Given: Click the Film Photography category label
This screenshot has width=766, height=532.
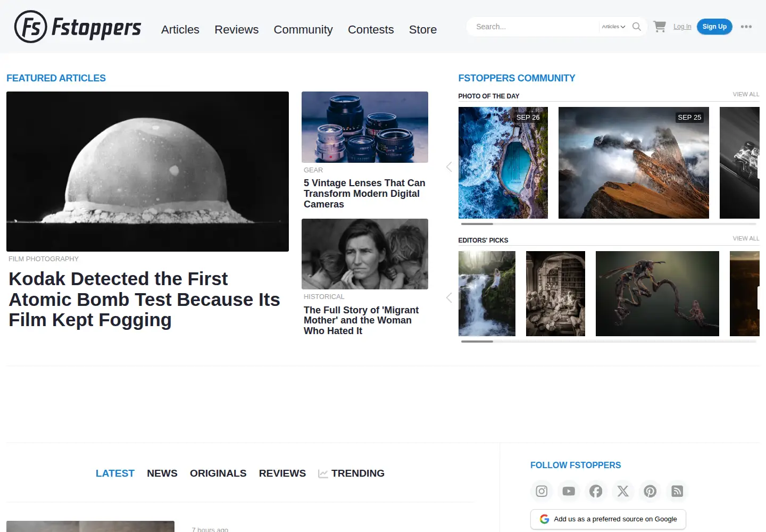Looking at the screenshot, I should click(x=44, y=259).
